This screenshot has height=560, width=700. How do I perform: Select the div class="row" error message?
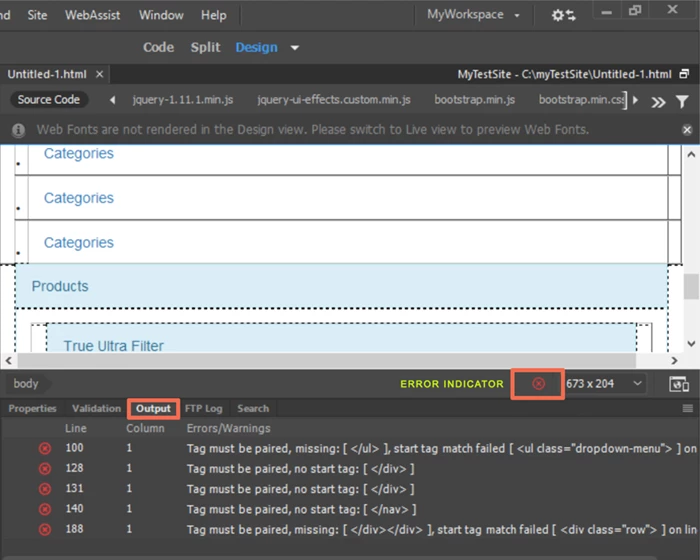point(441,530)
